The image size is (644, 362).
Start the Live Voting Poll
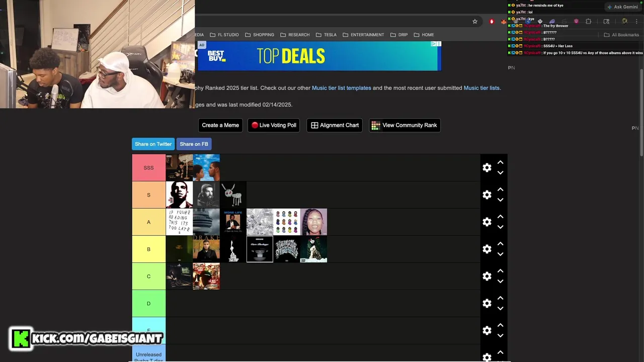click(x=274, y=125)
